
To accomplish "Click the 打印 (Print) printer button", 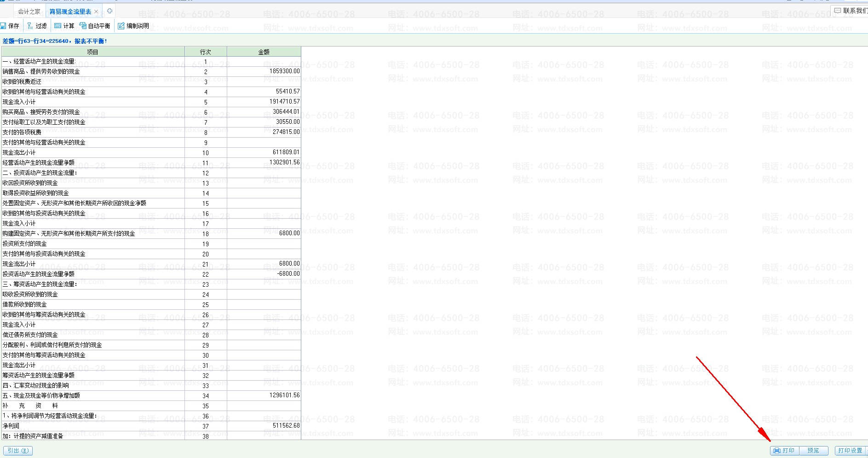I will [x=784, y=451].
